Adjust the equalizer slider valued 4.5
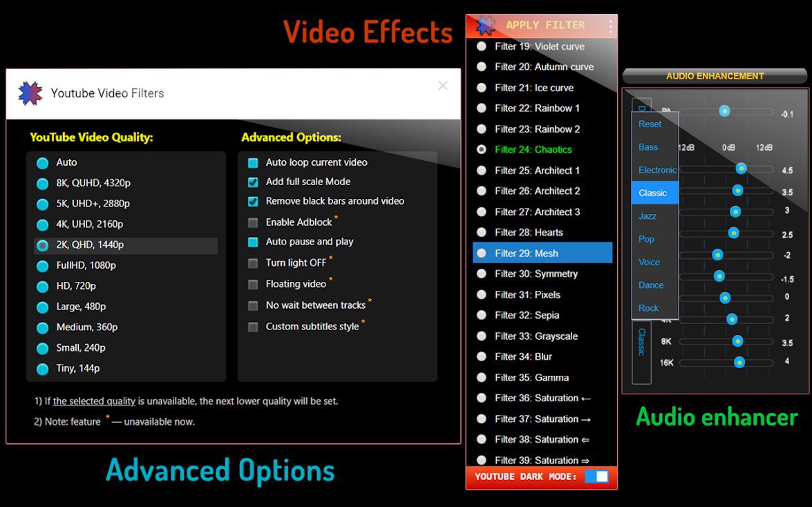 [x=741, y=169]
